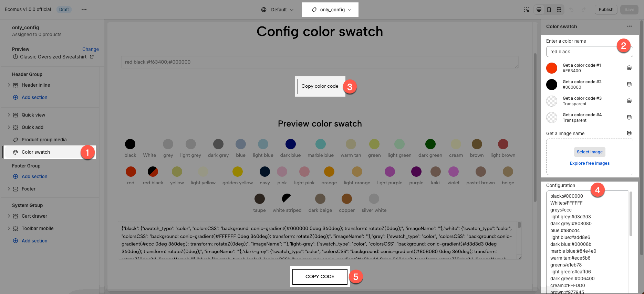Click the Quick add section icon
The height and width of the screenshot is (294, 644).
click(15, 127)
